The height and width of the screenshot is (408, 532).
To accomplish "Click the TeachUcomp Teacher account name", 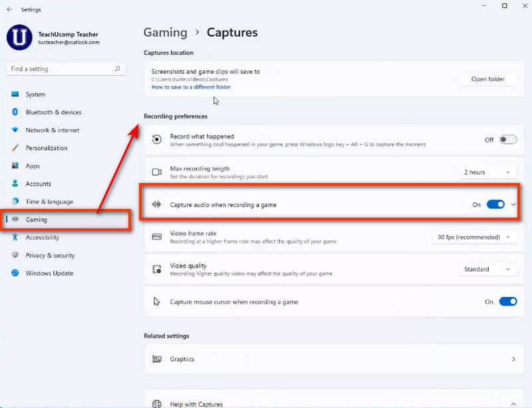I will 68,35.
